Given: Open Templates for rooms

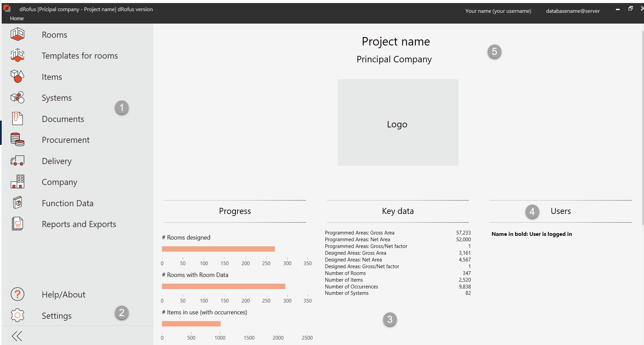Looking at the screenshot, I should 80,56.
